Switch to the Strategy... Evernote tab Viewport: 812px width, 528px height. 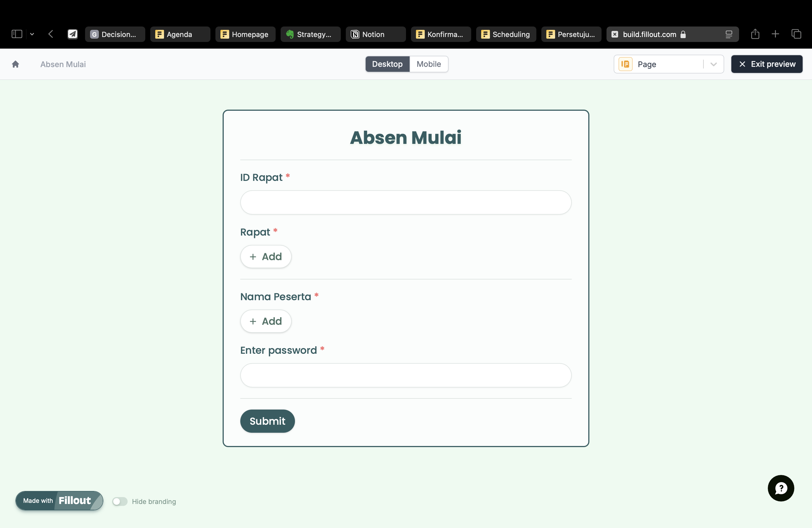coord(310,34)
